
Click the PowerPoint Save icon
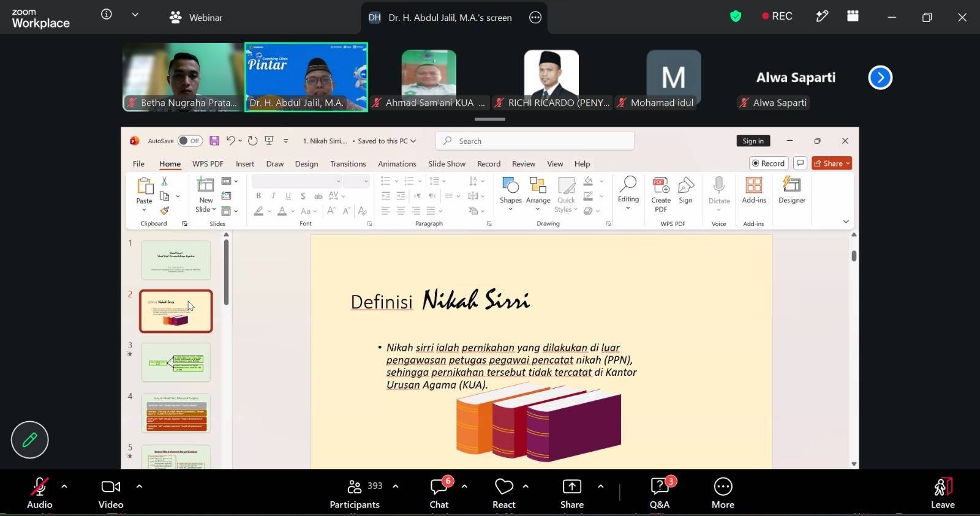[x=214, y=141]
